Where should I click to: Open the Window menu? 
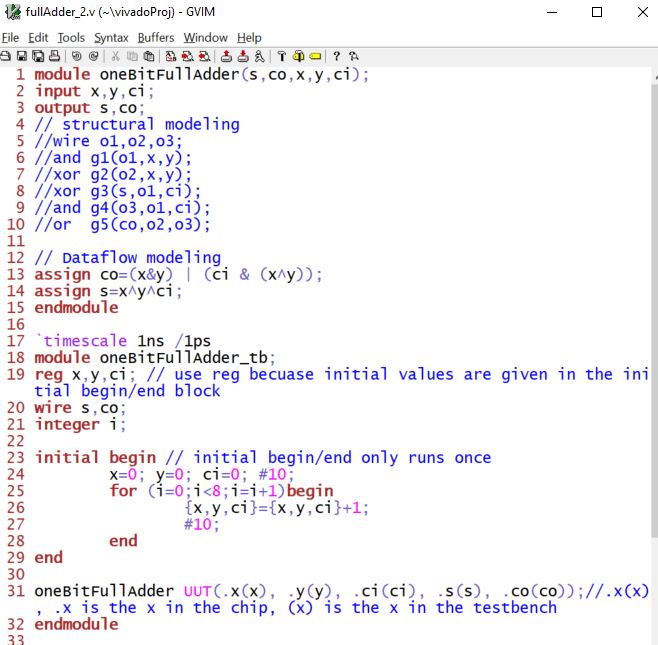coord(205,37)
